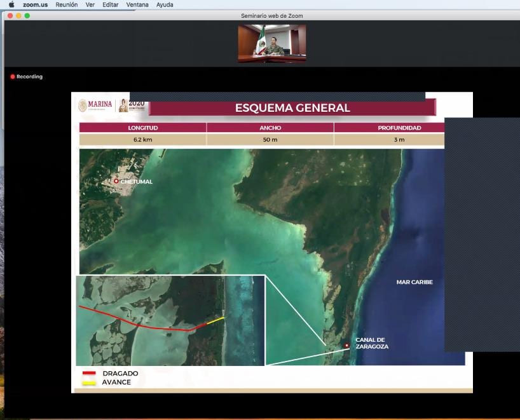Click the 2020 emblem beside the Marina logo
This screenshot has height=420, width=520.
(x=133, y=105)
